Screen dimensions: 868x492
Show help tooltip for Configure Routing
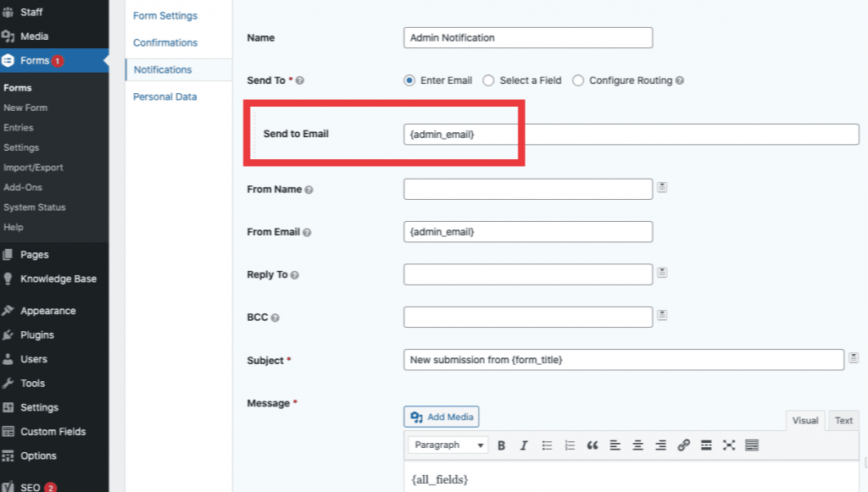pos(680,80)
